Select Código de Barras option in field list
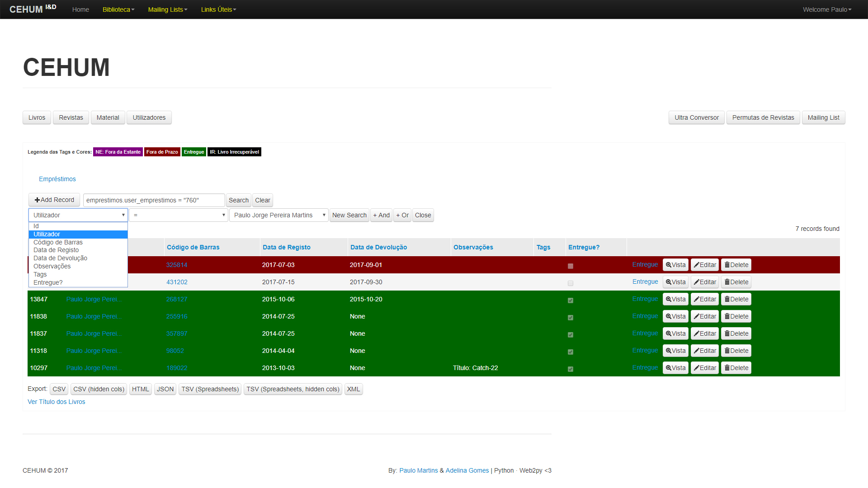This screenshot has width=868, height=488. tap(58, 243)
